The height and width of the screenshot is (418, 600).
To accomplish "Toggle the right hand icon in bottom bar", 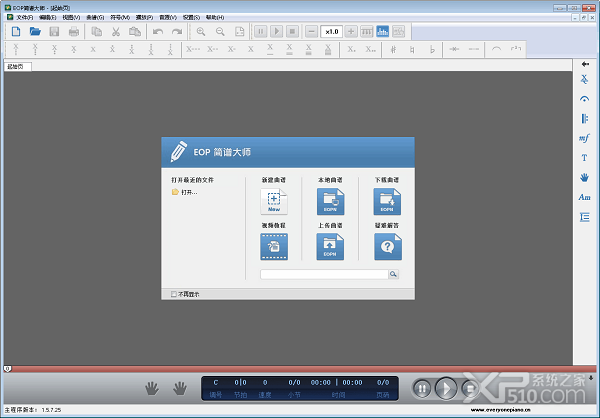I will click(179, 388).
